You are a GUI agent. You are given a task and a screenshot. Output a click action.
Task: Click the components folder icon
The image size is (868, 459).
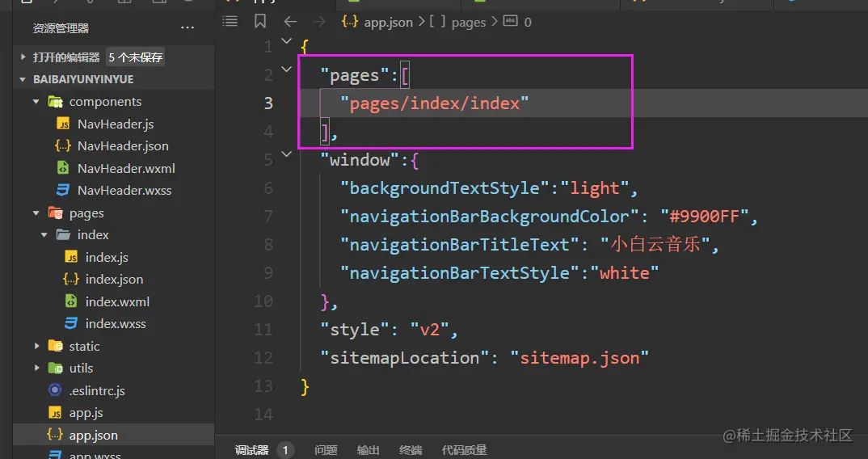[x=55, y=101]
